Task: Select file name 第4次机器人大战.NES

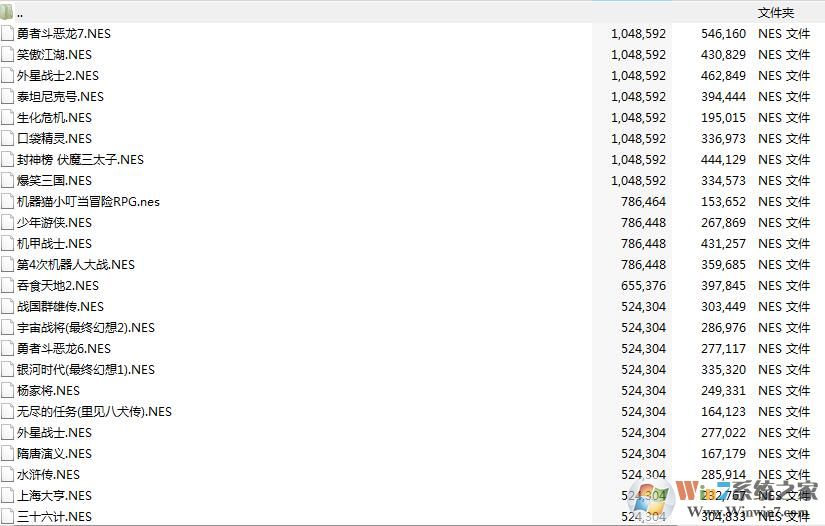Action: pos(76,265)
